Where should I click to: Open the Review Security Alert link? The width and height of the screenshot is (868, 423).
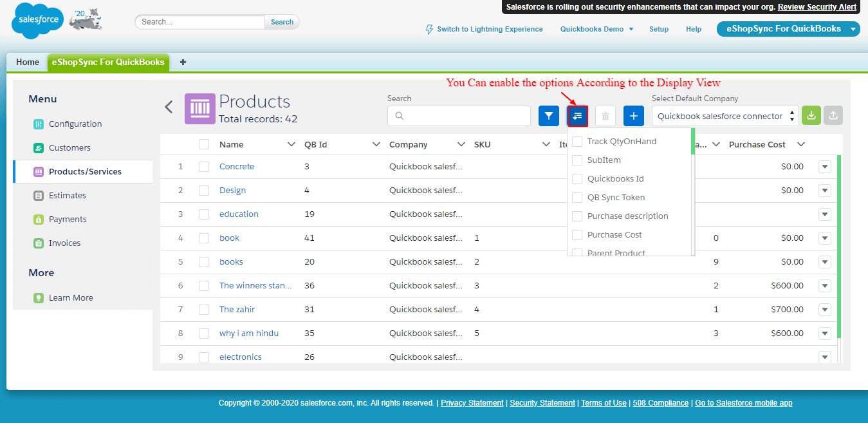point(817,7)
